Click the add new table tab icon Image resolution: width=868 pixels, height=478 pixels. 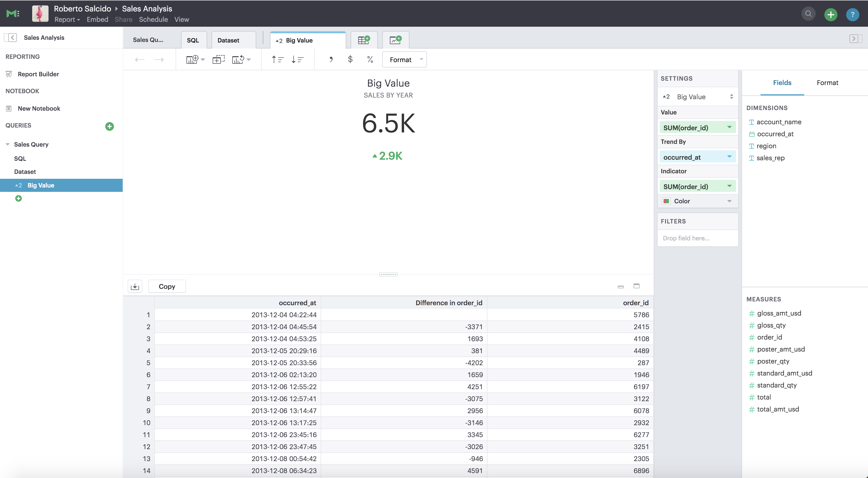point(364,40)
